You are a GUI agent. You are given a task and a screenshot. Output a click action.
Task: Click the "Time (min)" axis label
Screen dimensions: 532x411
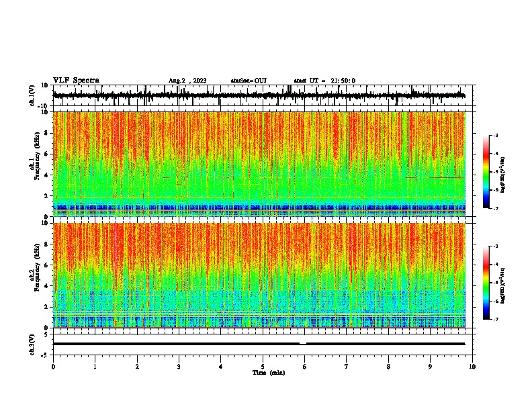pyautogui.click(x=269, y=373)
